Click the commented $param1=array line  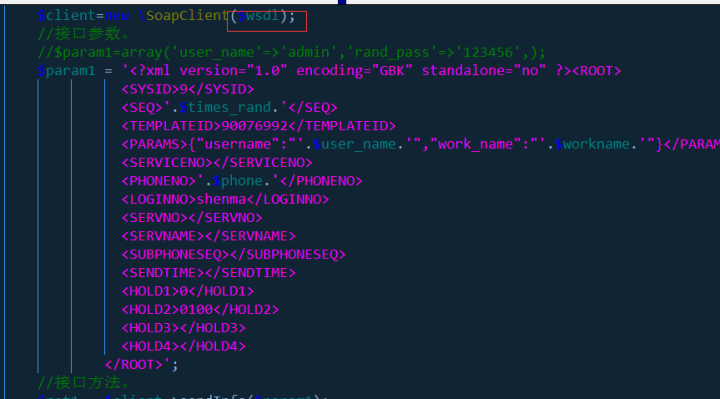(x=292, y=52)
